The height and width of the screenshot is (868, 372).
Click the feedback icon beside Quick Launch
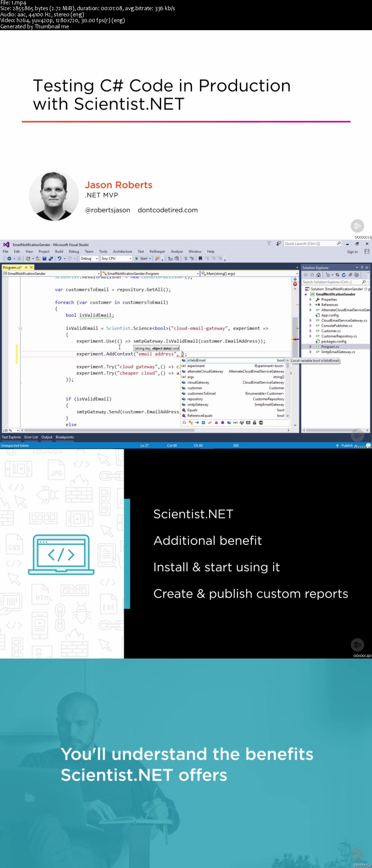click(x=279, y=244)
